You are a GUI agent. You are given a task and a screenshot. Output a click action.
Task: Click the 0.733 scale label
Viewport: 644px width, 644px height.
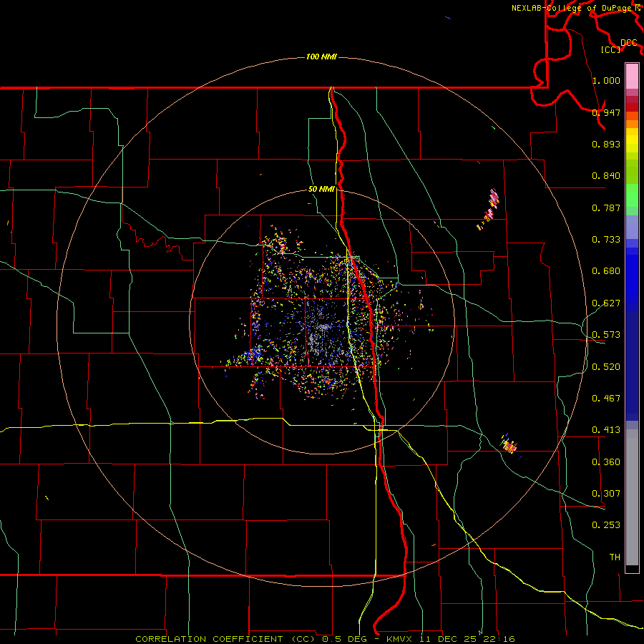coord(606,240)
